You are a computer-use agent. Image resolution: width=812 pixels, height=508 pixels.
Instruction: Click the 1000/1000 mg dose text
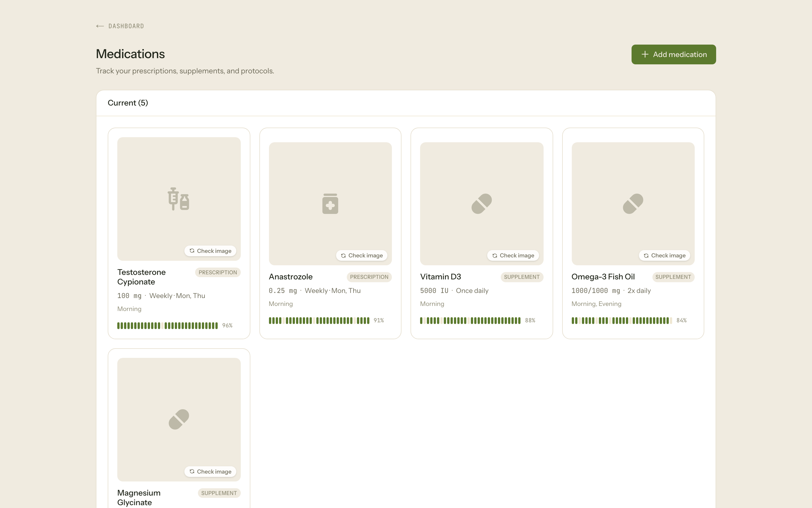(x=595, y=291)
